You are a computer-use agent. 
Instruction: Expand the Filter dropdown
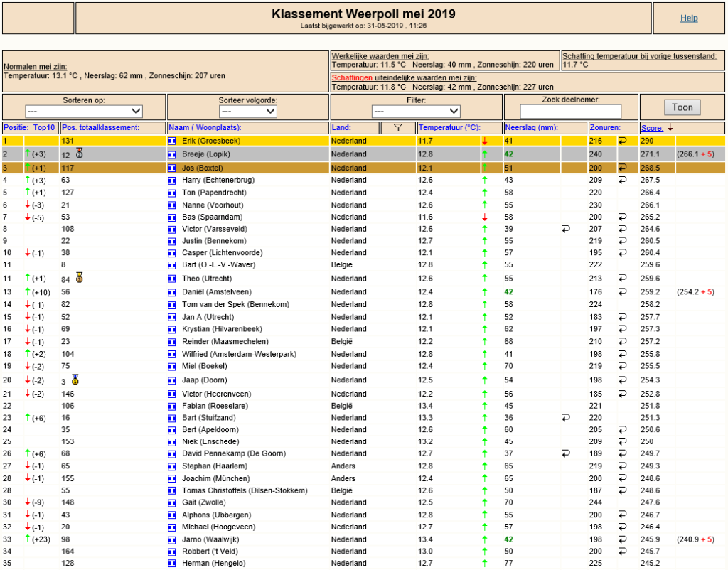(x=416, y=112)
